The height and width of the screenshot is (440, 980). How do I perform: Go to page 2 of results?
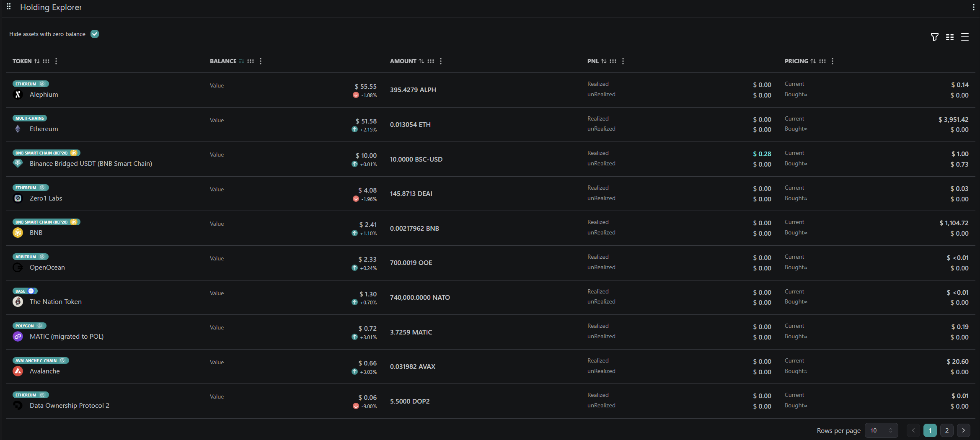tap(946, 430)
